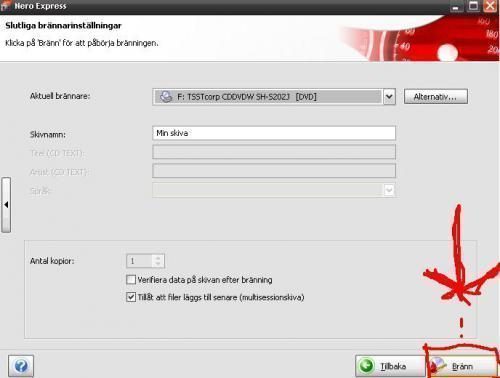This screenshot has height=378, width=500.
Task: Click the Titel (CD TEXT) input field
Action: pos(274,152)
